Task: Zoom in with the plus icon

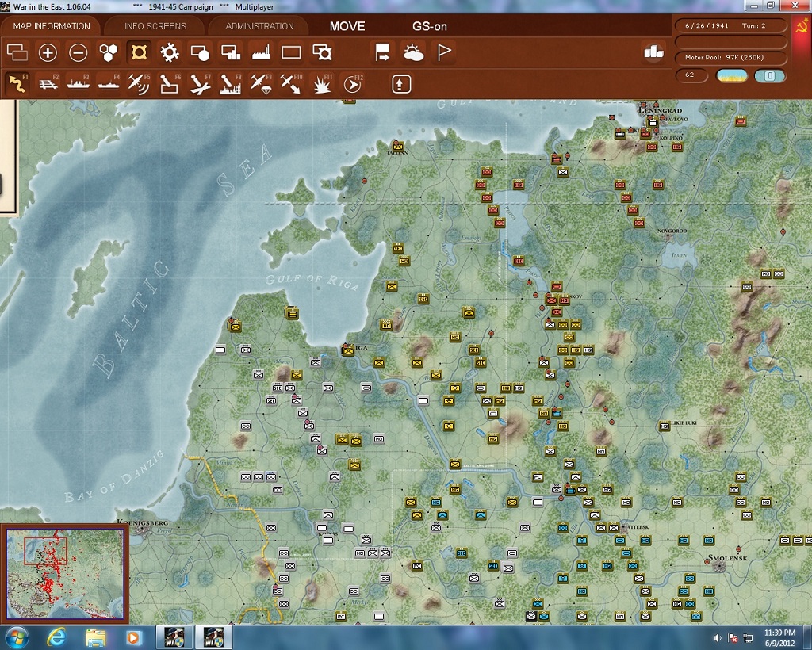Action: click(x=48, y=52)
